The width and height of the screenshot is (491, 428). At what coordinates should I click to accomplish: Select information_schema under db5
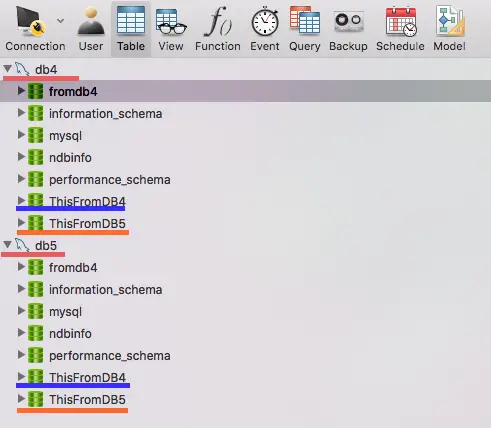[x=105, y=290]
